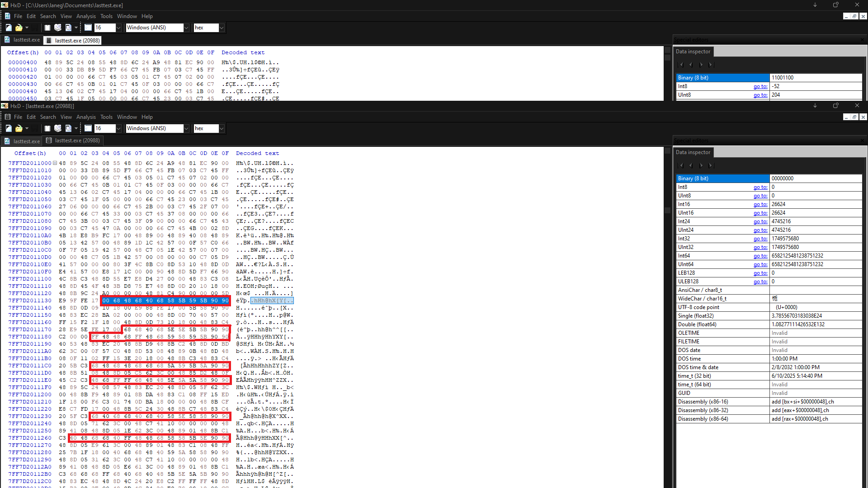Open the Analysis menu in upper HxD window

[86, 16]
